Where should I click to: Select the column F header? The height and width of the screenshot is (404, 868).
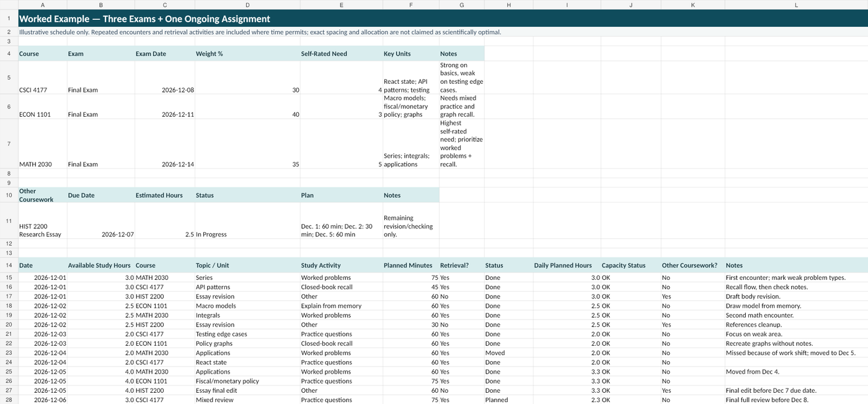(x=411, y=5)
